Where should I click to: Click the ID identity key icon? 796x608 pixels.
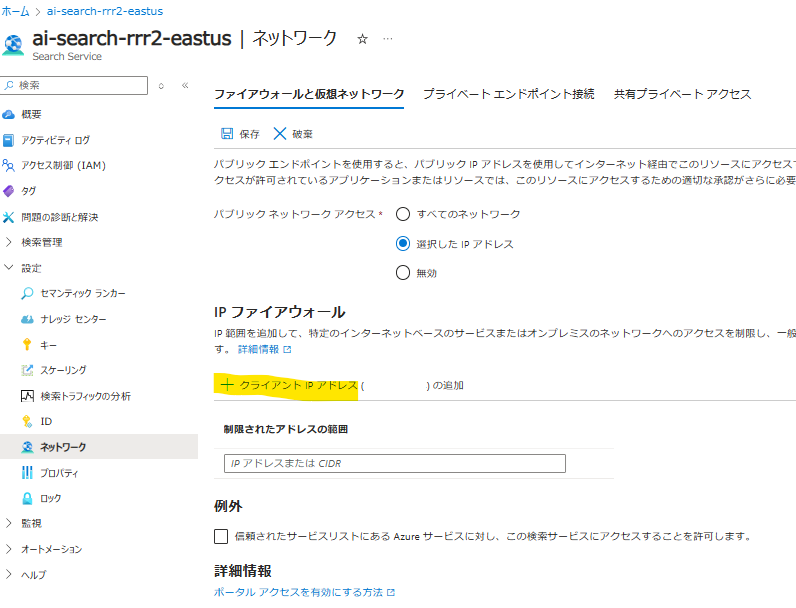click(x=27, y=421)
